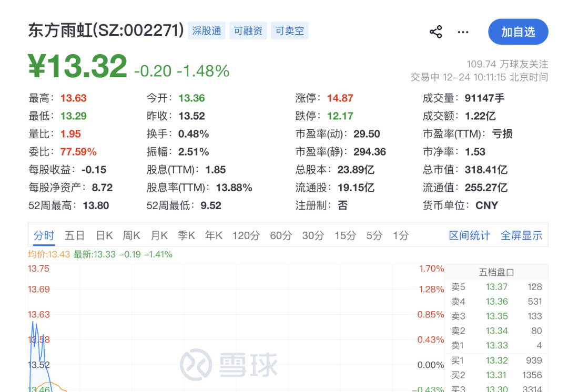Click the 振幅 value 2.51%
Screen dimensions: 568x392
(194, 152)
